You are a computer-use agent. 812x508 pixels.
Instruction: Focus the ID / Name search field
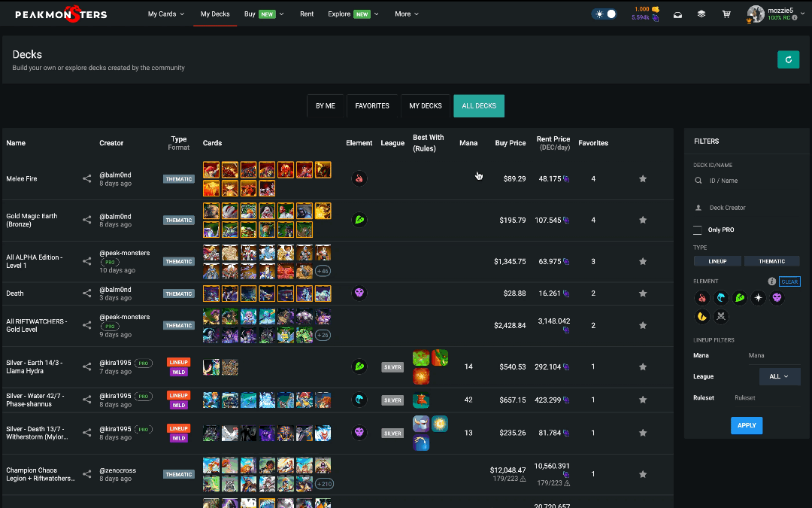click(747, 181)
